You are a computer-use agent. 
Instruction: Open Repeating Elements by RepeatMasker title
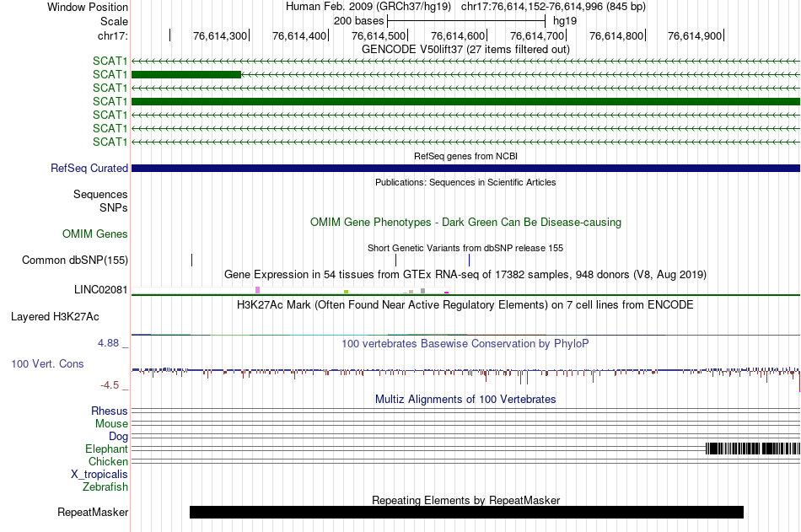(x=465, y=500)
